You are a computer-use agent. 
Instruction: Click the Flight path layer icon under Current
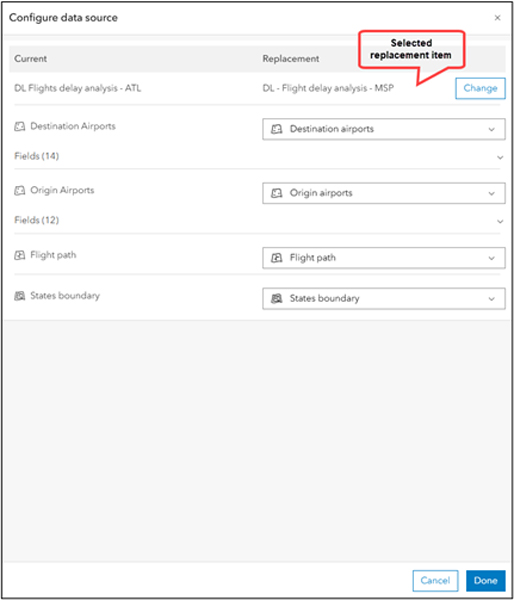click(x=20, y=255)
